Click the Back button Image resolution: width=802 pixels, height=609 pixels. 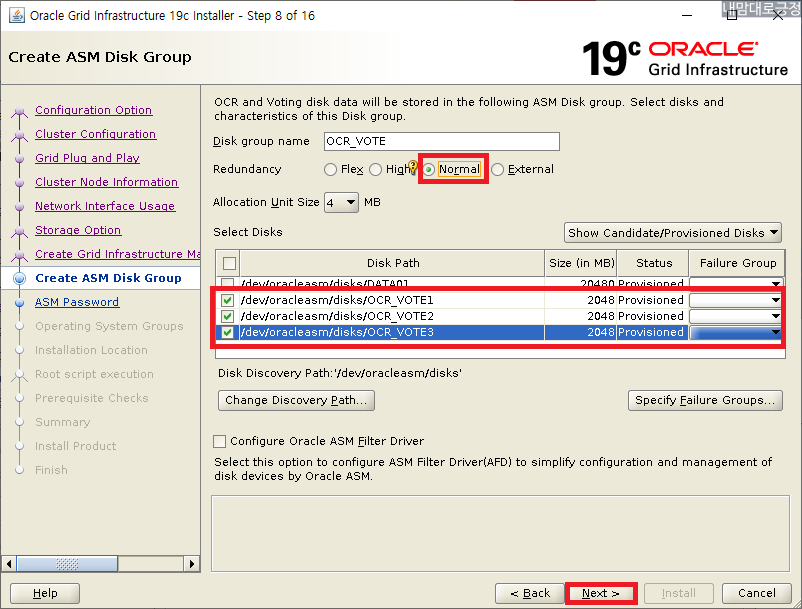coord(529,593)
